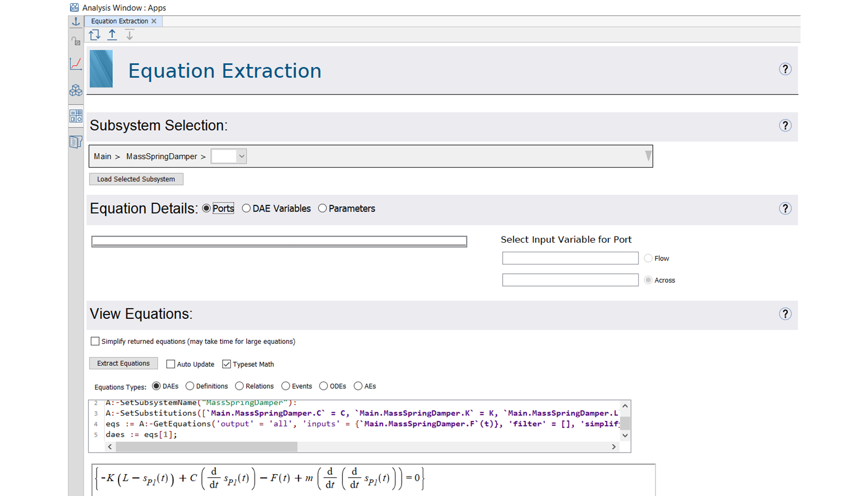
Task: Click the 'Select Input Variable for Port' label
Action: (566, 240)
